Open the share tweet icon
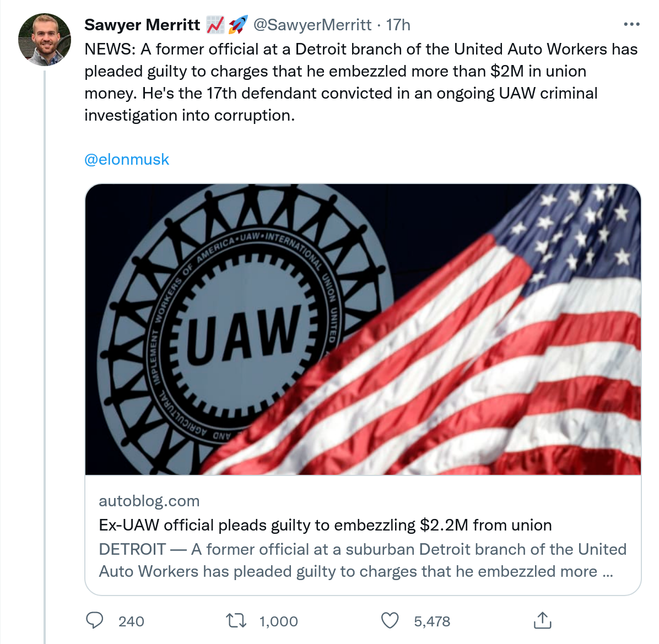The height and width of the screenshot is (644, 659). click(542, 620)
